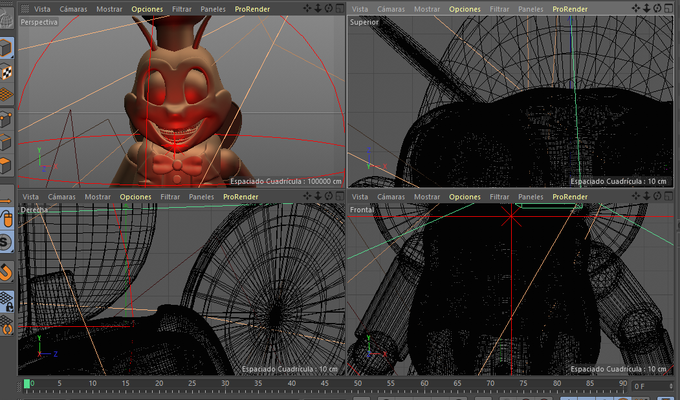
Task: Click the zoom-camera icon in Superior viewport
Action: (647, 8)
